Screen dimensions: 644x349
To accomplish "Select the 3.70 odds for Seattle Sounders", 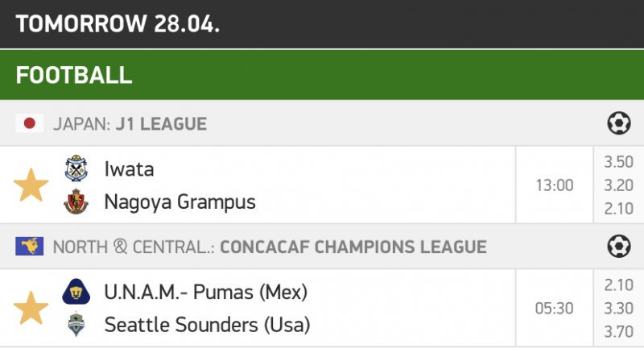I will [x=618, y=331].
